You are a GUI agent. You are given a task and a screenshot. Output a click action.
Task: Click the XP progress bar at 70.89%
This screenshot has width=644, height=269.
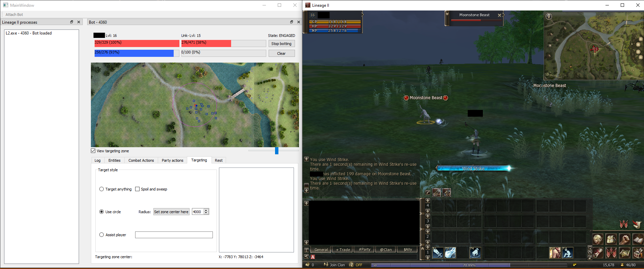[x=469, y=265]
